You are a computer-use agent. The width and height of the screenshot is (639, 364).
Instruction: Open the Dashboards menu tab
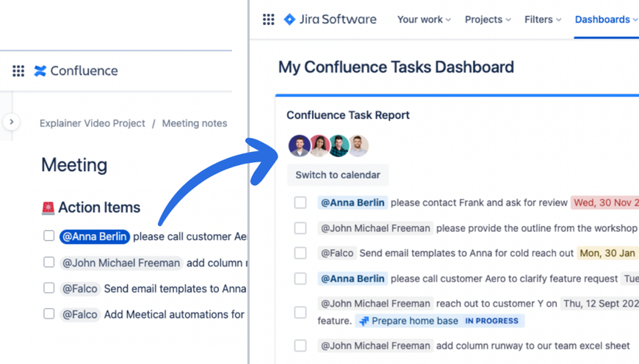click(x=606, y=20)
